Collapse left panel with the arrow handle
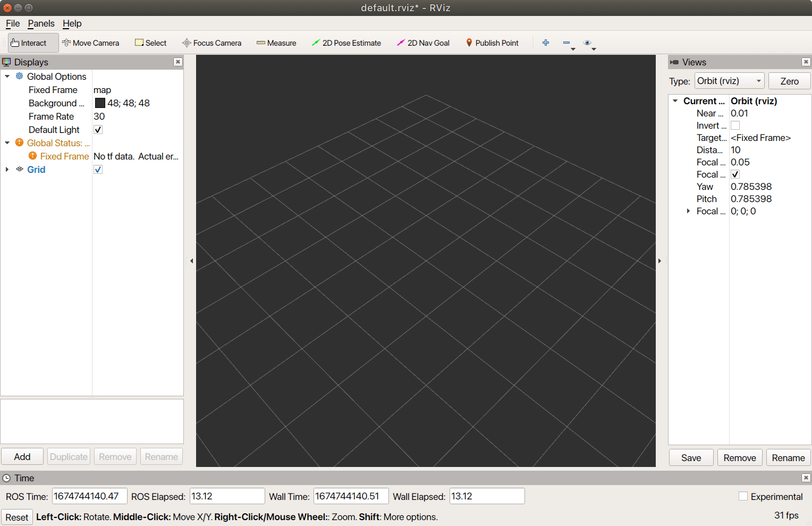Image resolution: width=812 pixels, height=526 pixels. 191,261
